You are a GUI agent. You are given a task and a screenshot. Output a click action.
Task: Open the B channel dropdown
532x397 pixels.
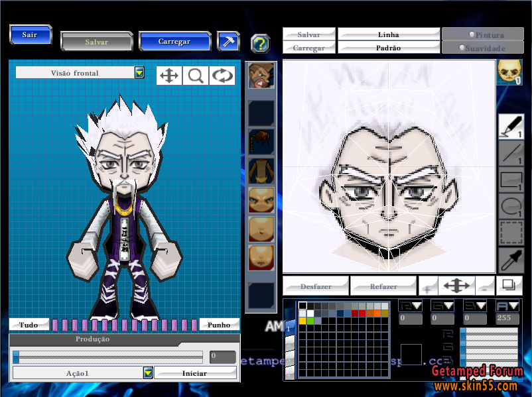475,306
